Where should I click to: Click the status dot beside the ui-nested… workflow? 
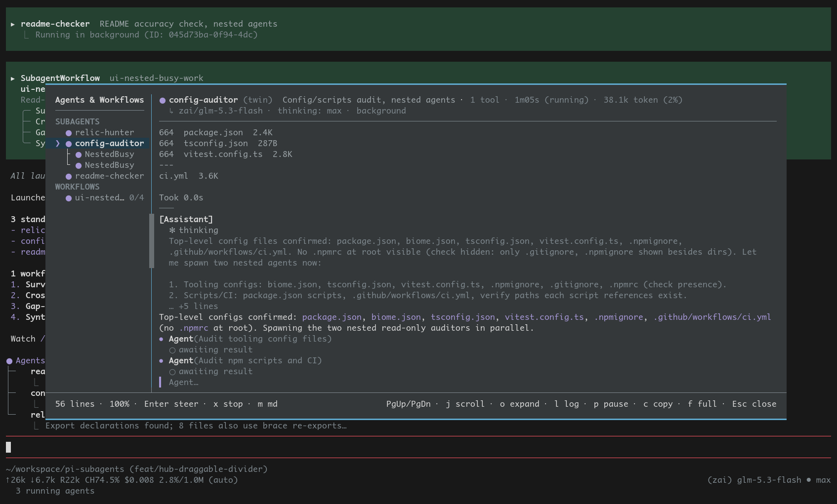69,198
